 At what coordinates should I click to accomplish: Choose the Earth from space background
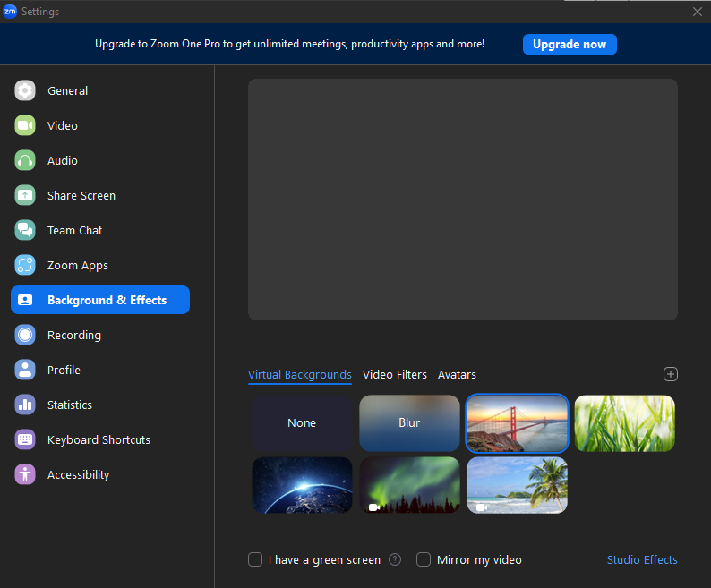[x=302, y=485]
